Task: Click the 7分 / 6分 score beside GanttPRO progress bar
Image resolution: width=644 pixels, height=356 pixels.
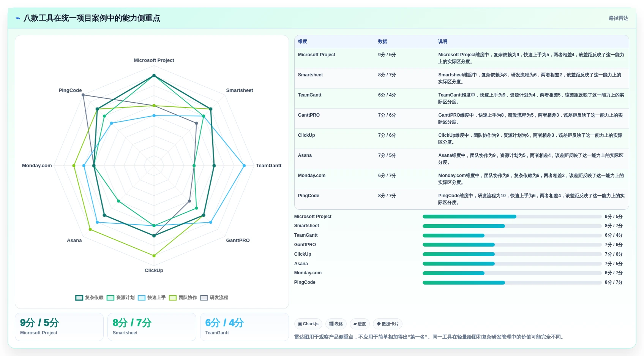Action: tap(614, 245)
